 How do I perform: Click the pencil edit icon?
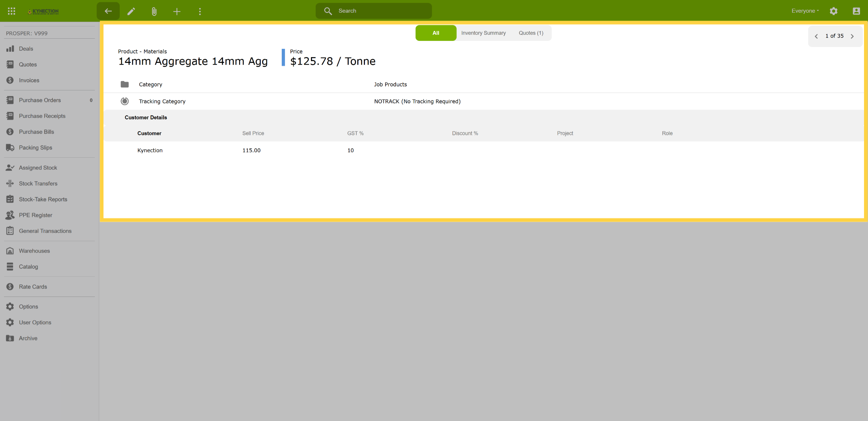(131, 11)
